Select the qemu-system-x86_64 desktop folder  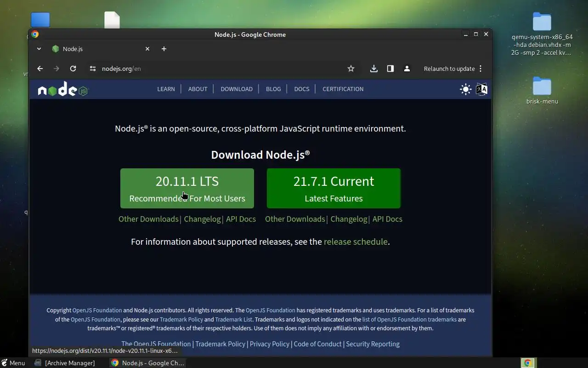pos(542,34)
